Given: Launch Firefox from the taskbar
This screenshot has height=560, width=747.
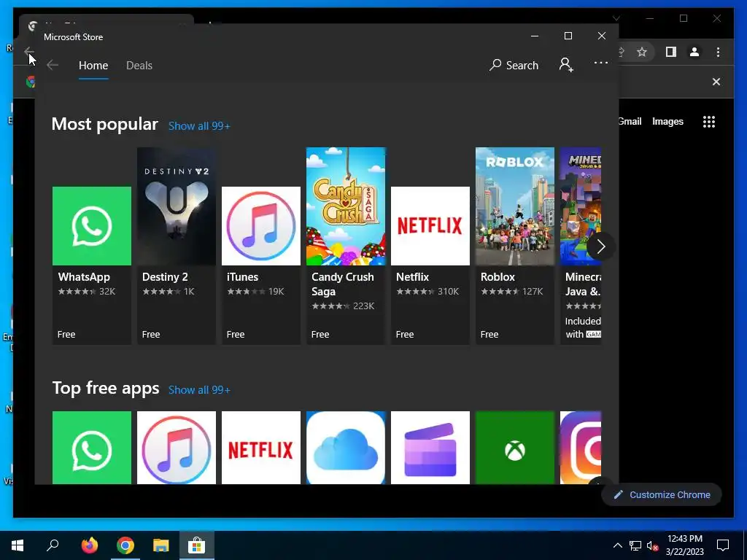Looking at the screenshot, I should pos(89,545).
